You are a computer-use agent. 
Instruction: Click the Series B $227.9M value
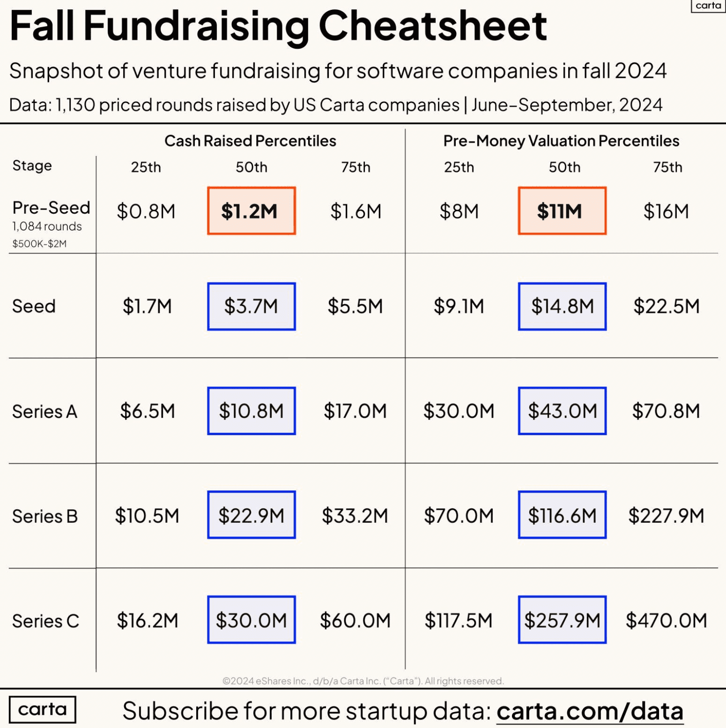point(666,516)
